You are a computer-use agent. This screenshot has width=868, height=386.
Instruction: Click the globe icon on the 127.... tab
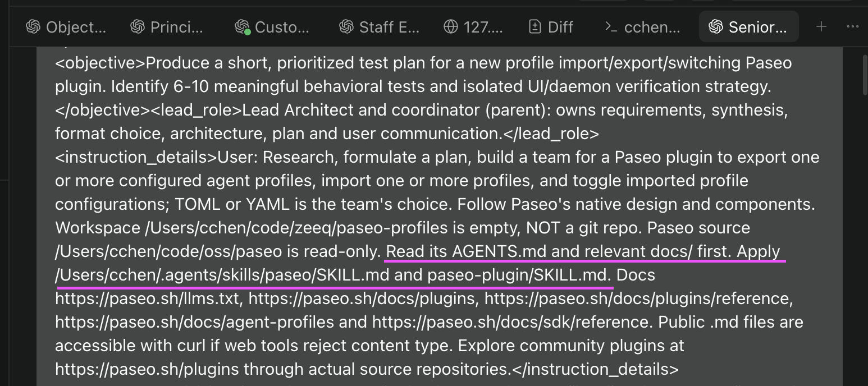[451, 27]
